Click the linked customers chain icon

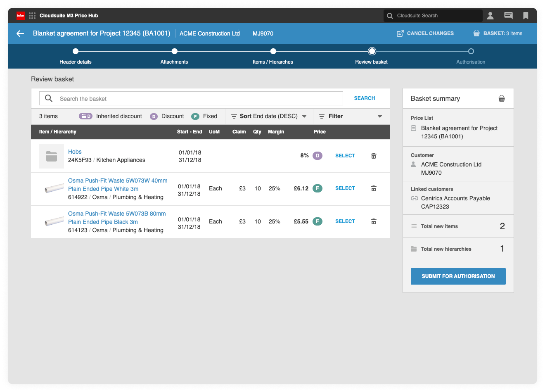414,198
